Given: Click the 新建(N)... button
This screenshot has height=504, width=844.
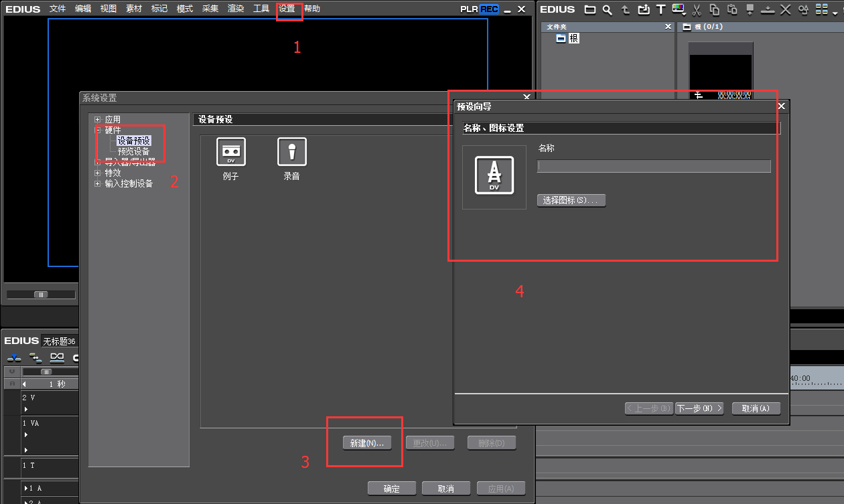Looking at the screenshot, I should click(366, 443).
